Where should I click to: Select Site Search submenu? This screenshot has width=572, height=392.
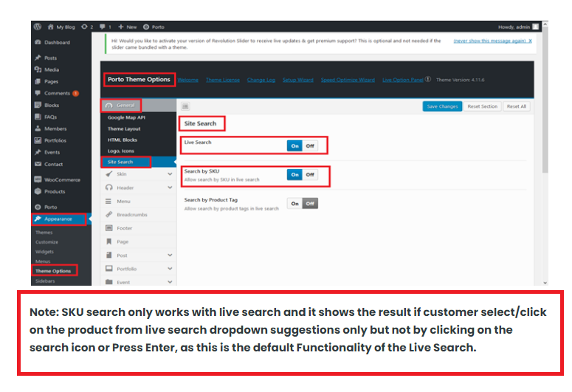click(139, 162)
